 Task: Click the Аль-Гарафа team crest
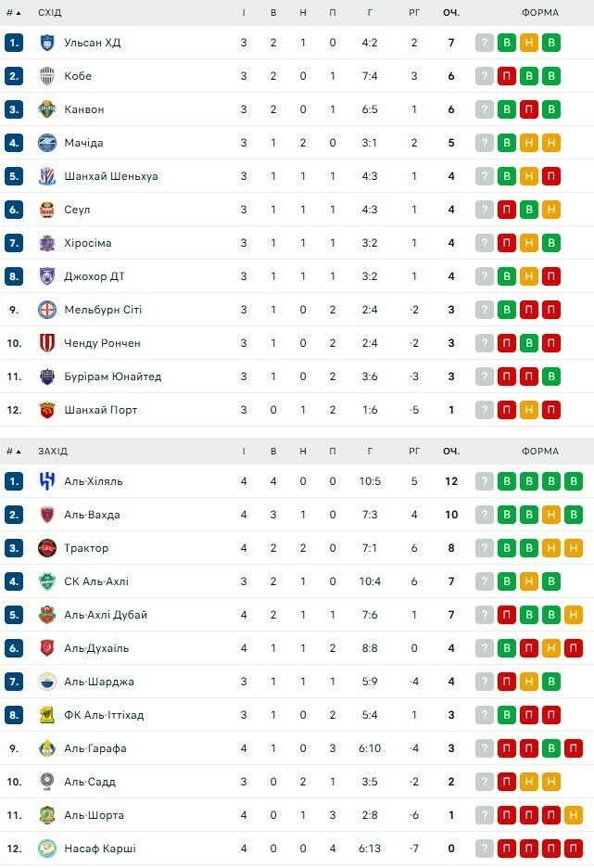[x=47, y=748]
